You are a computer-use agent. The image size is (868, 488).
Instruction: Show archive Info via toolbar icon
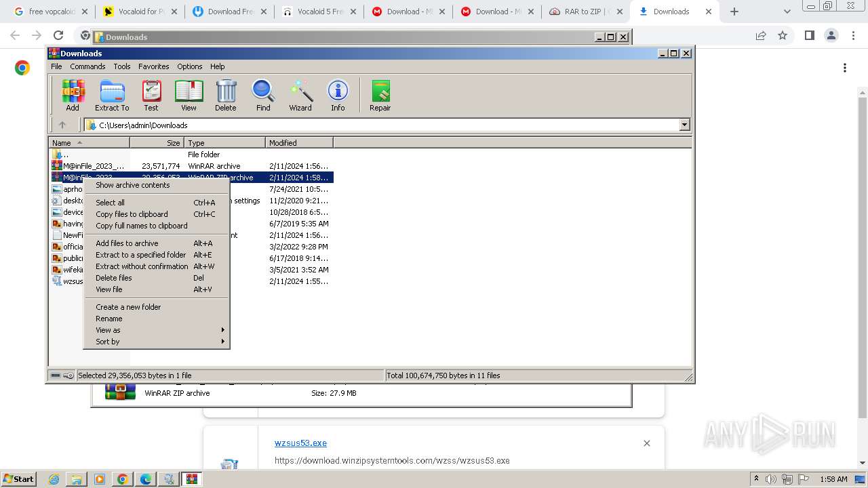(x=338, y=95)
